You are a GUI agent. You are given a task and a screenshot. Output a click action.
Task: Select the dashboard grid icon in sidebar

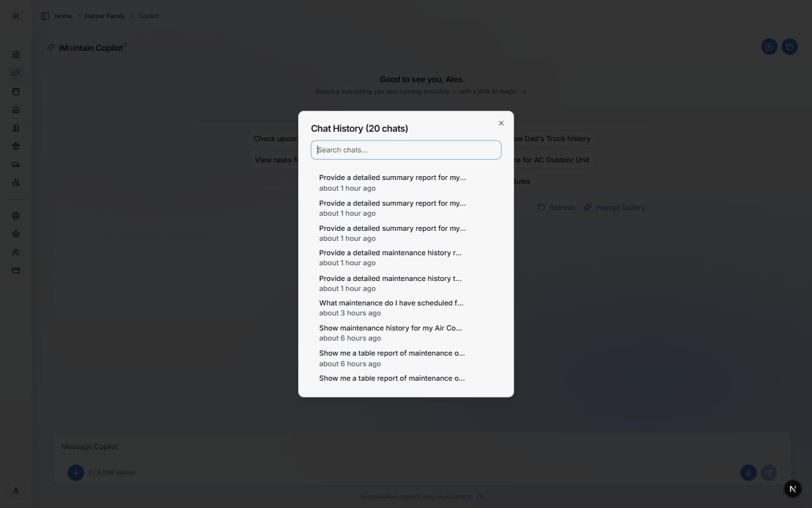point(16,55)
